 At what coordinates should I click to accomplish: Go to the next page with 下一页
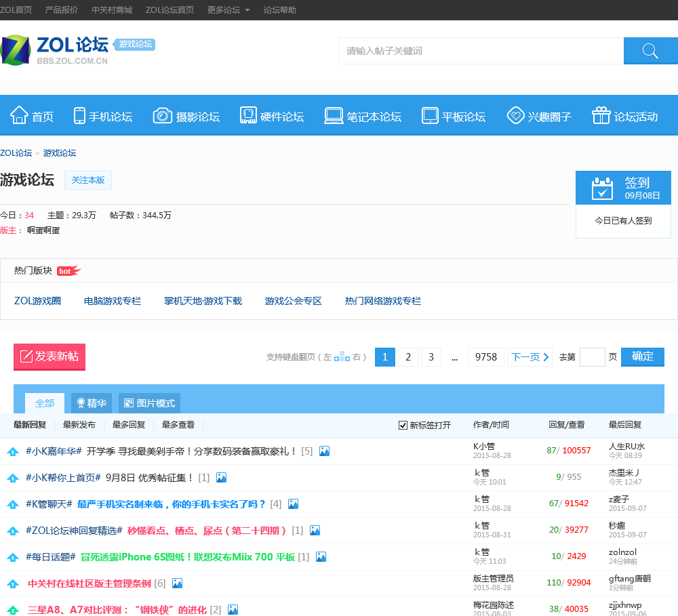[530, 357]
